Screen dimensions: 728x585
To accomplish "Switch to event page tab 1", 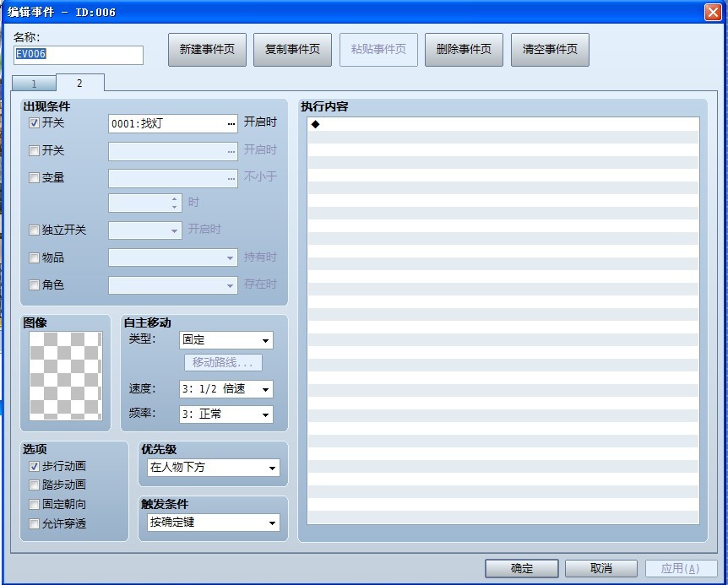I will click(34, 84).
